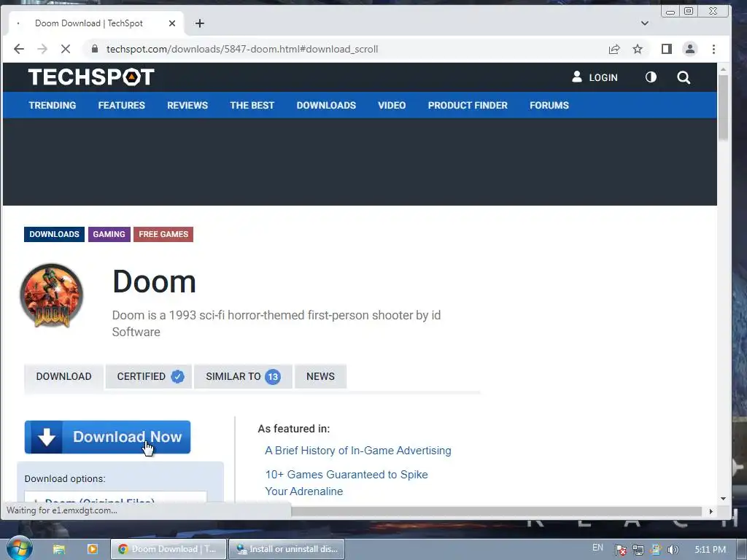
Task: Open the Windows Start orb
Action: coord(19,548)
